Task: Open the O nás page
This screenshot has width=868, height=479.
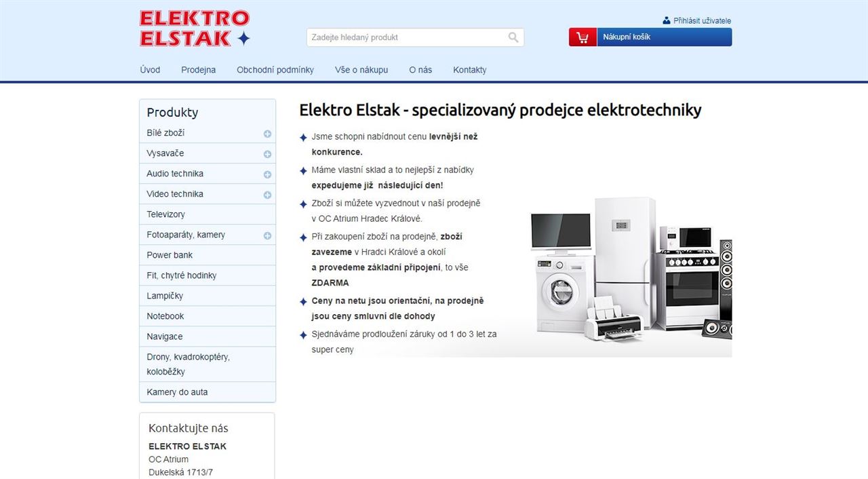Action: tap(420, 70)
